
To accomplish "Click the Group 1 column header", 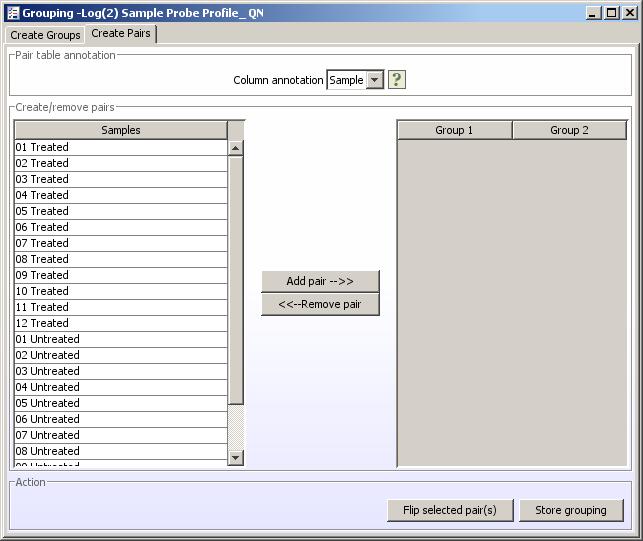I will point(454,130).
